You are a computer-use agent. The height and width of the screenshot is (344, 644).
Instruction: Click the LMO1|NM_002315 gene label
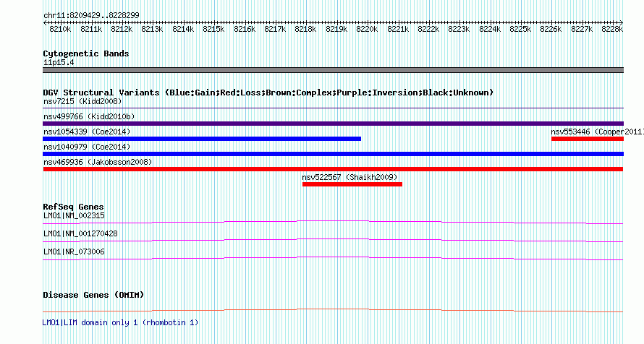click(x=74, y=215)
